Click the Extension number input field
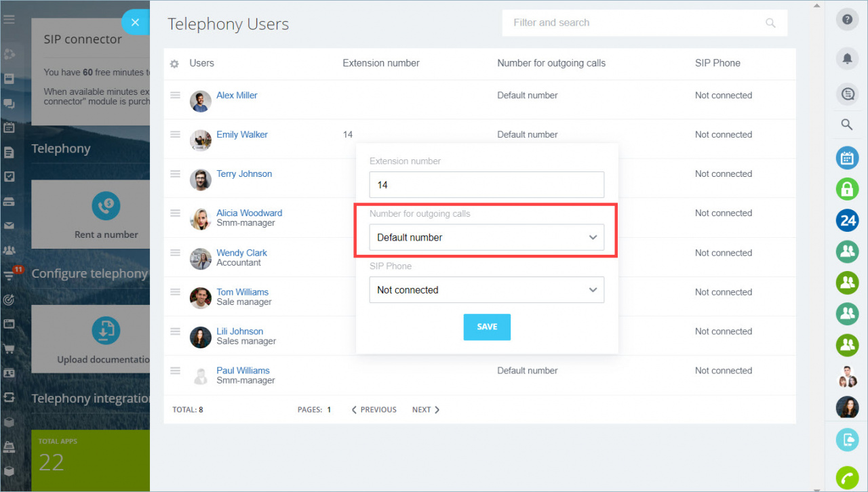 pyautogui.click(x=486, y=185)
